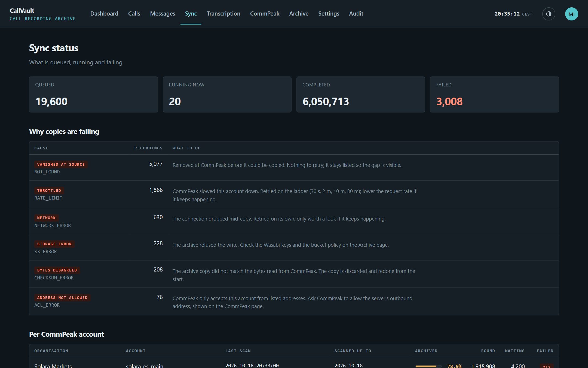The image size is (588, 368).
Task: Open the MI user avatar menu
Action: [x=571, y=14]
